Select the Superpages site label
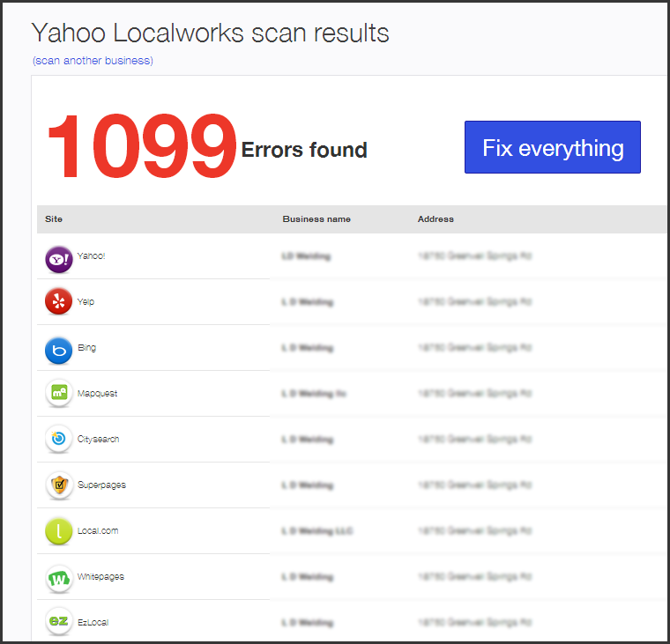Viewport: 670px width, 644px height. 101,485
